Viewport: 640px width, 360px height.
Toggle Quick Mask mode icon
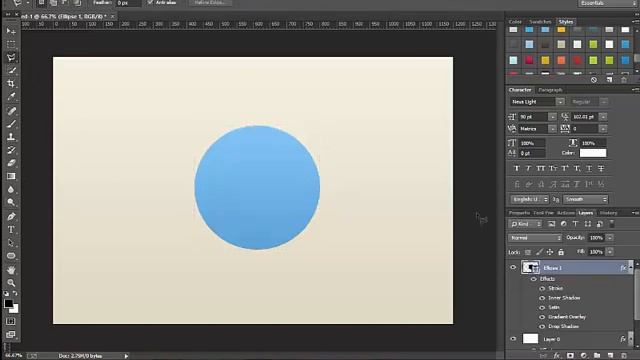pos(11,322)
